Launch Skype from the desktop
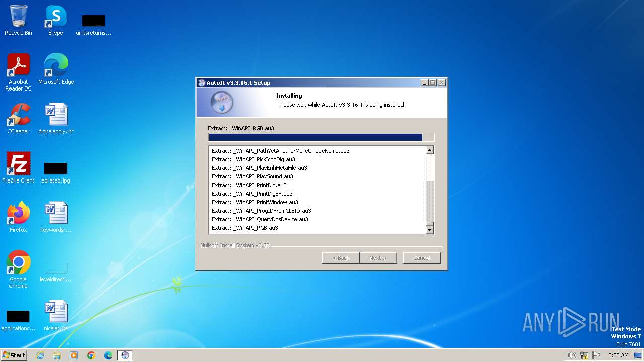Image resolution: width=644 pixels, height=362 pixels. [x=56, y=20]
